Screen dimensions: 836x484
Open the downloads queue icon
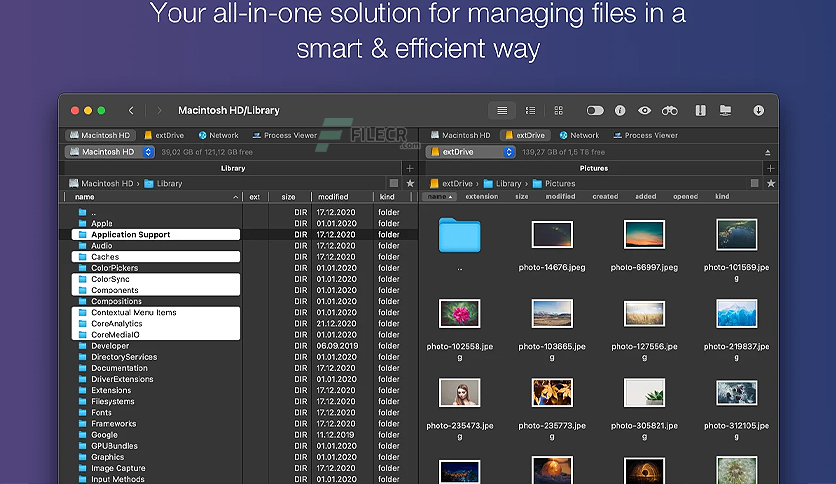[x=759, y=110]
